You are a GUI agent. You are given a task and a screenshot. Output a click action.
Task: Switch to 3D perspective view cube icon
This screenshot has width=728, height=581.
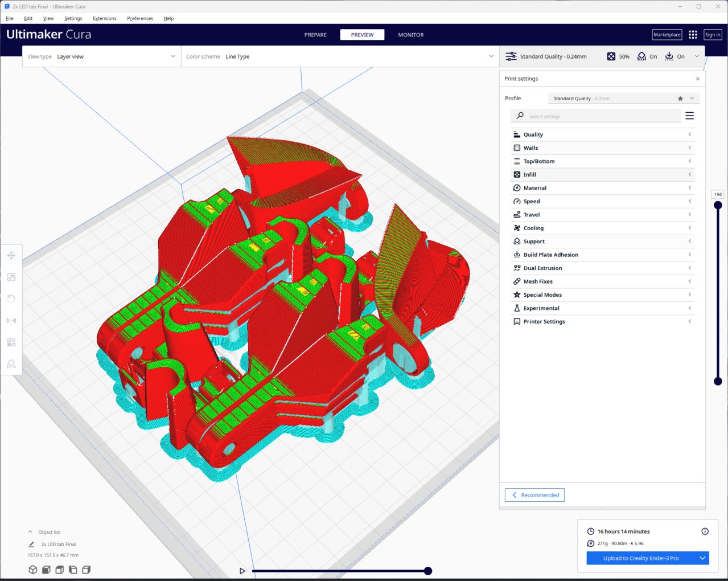point(33,570)
